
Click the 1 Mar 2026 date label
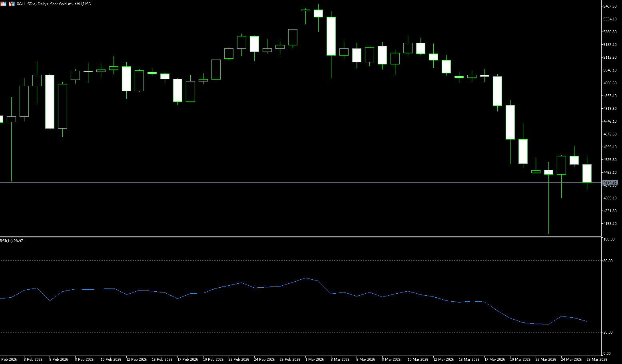(x=314, y=360)
